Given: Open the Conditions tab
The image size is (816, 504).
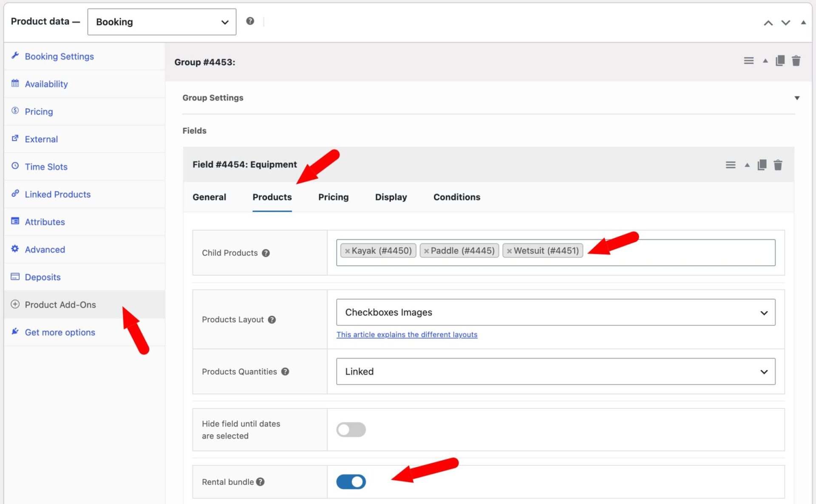Looking at the screenshot, I should [456, 197].
